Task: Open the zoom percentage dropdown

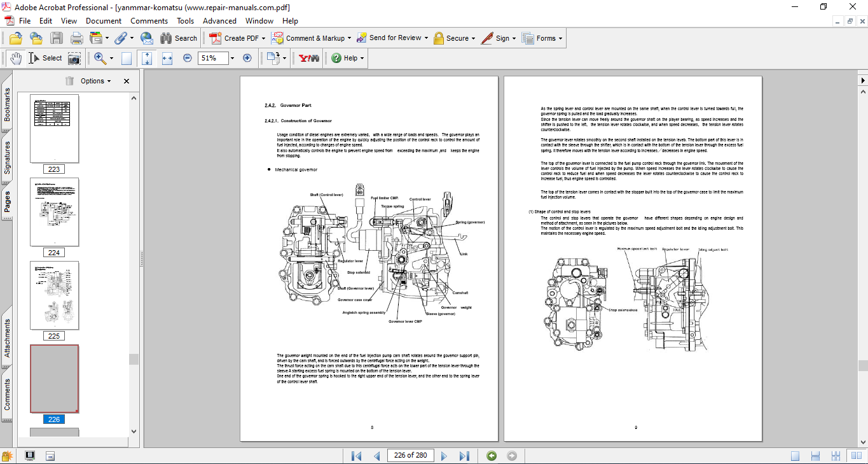Action: (232, 58)
